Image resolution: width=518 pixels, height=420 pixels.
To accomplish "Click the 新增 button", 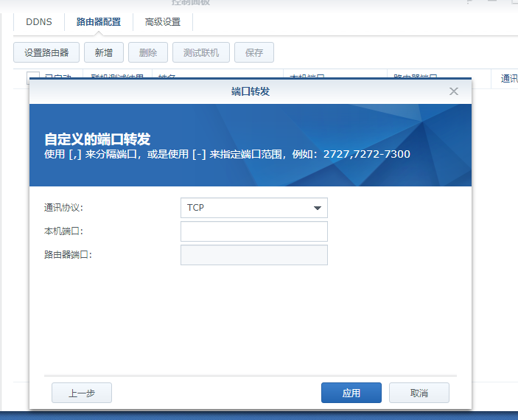I will click(104, 52).
